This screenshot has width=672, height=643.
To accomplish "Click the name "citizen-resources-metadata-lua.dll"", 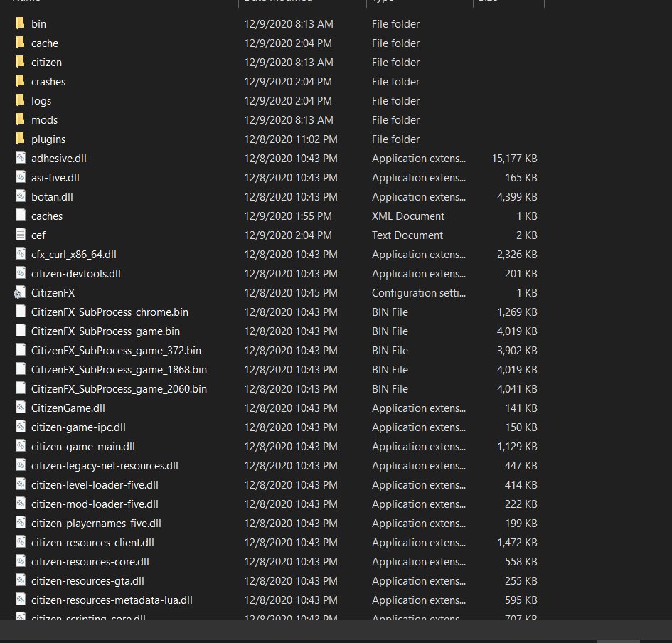I will (x=112, y=600).
